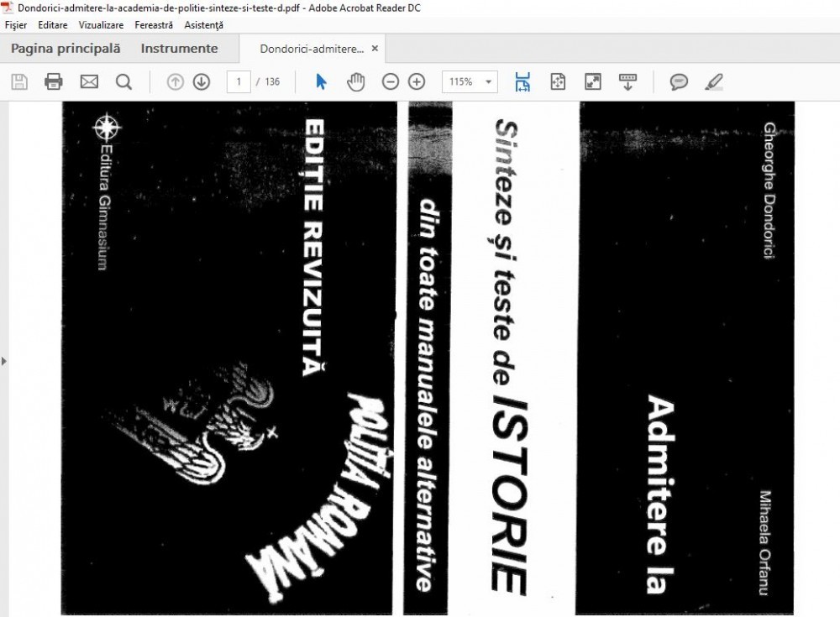The image size is (840, 617).
Task: Open the Fereastră menu
Action: tap(154, 25)
